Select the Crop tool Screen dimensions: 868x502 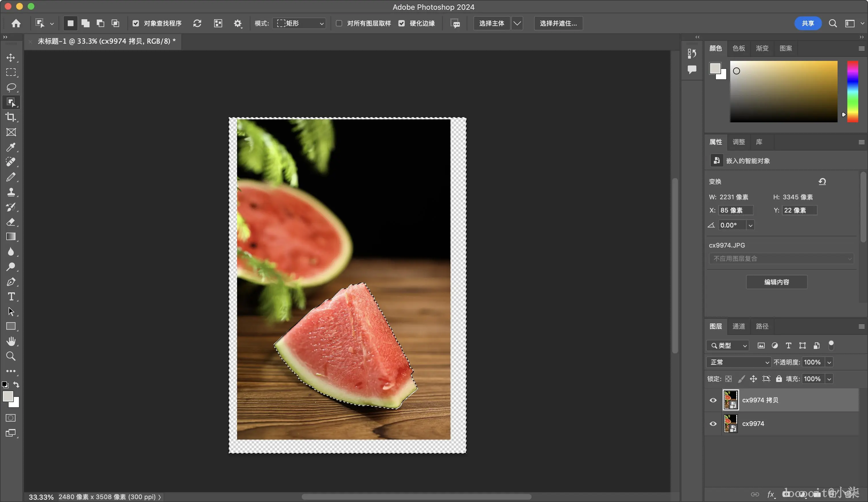tap(11, 117)
